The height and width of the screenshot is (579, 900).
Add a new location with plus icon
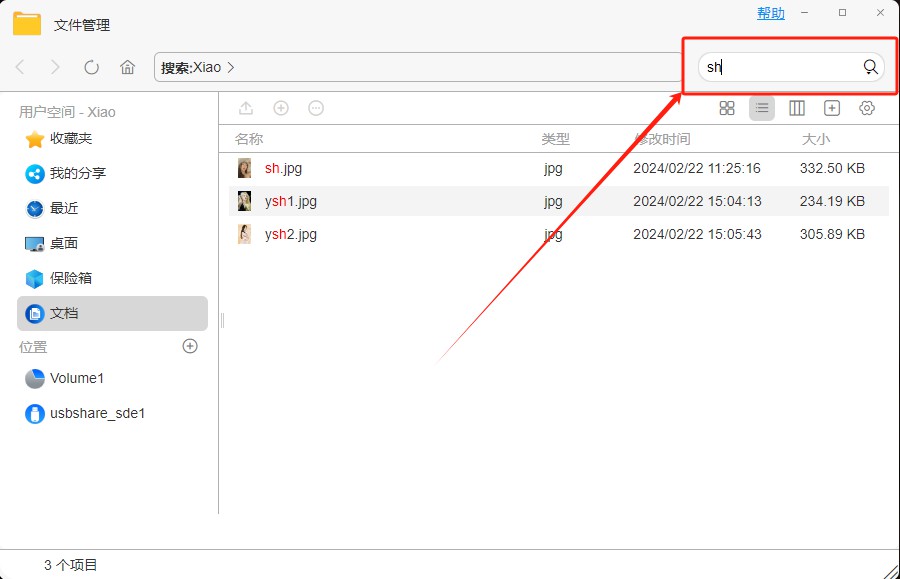[x=190, y=346]
